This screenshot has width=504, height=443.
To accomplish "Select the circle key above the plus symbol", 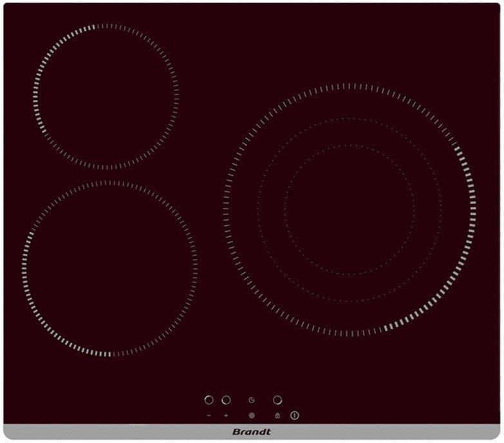I will click(226, 401).
